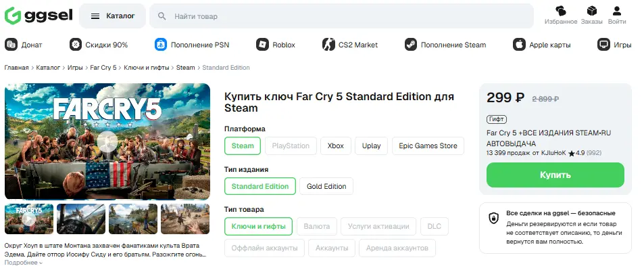Image resolution: width=644 pixels, height=266 pixels.
Task: Open Скидки 90% menu item
Action: [x=107, y=45]
